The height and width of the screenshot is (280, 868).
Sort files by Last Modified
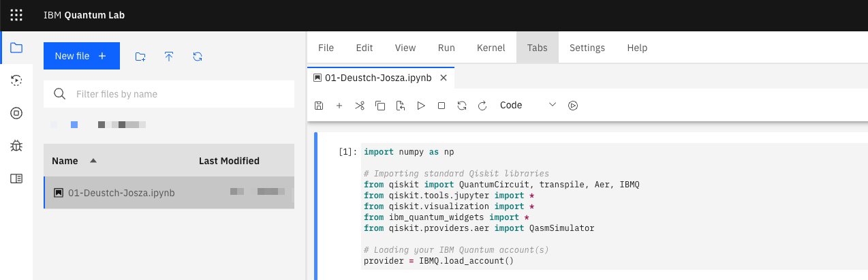[229, 161]
